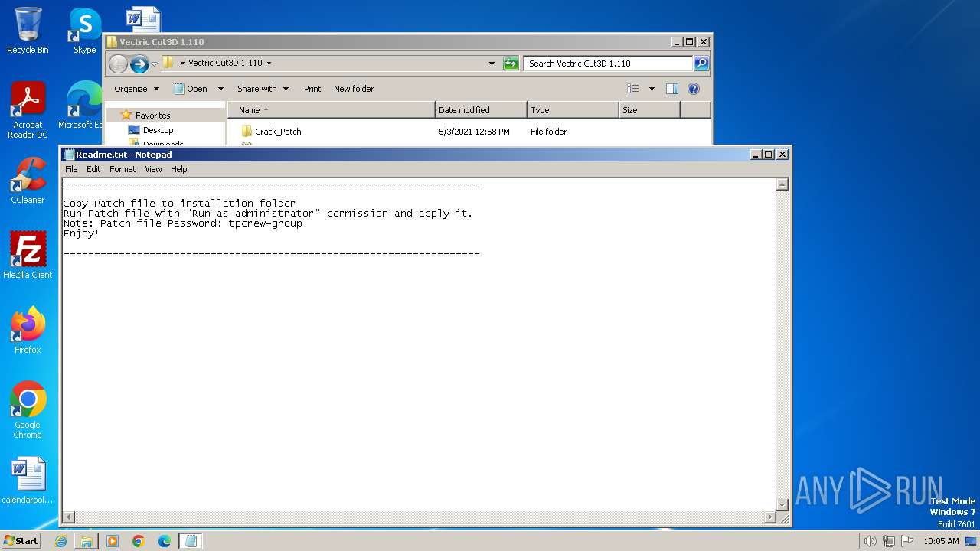Open Acrobat Reader DC desktop shortcut
Image resolution: width=980 pixels, height=551 pixels.
[28, 110]
